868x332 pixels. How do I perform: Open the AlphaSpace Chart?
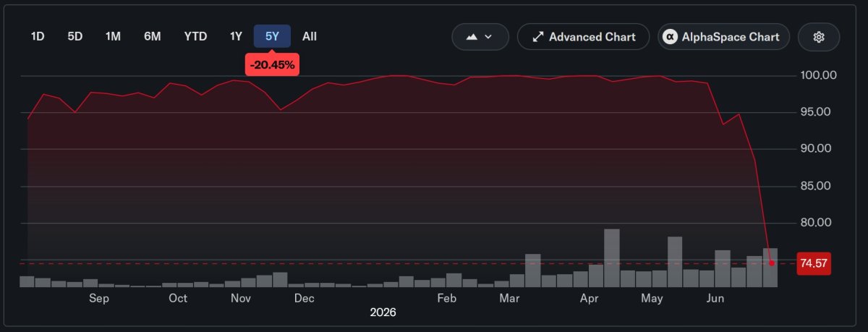tap(723, 36)
